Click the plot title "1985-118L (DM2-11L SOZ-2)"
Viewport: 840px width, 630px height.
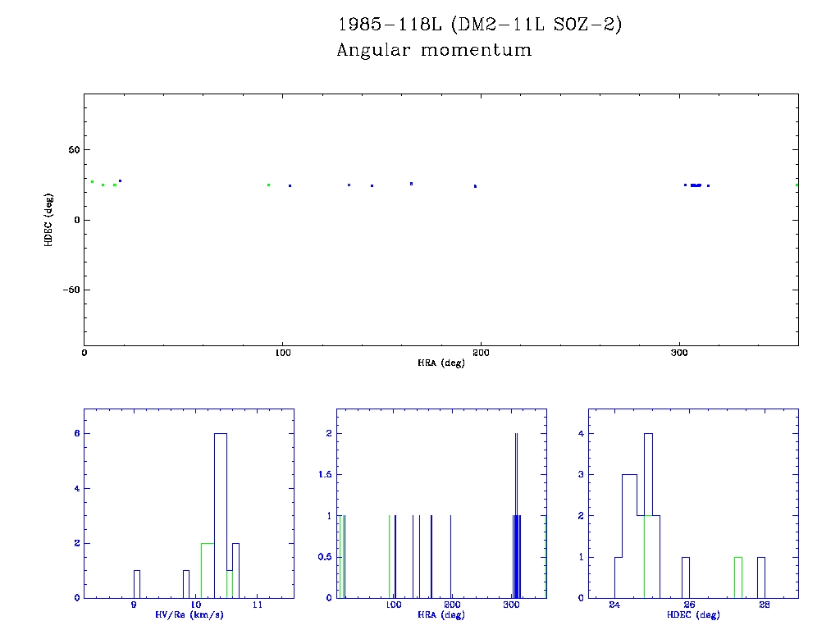(x=480, y=25)
